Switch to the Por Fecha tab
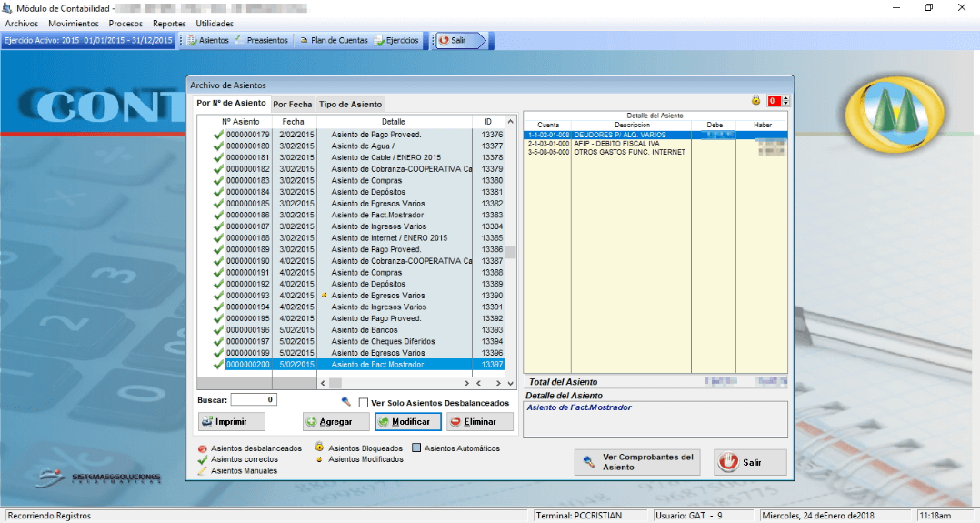The image size is (980, 523). tap(293, 105)
